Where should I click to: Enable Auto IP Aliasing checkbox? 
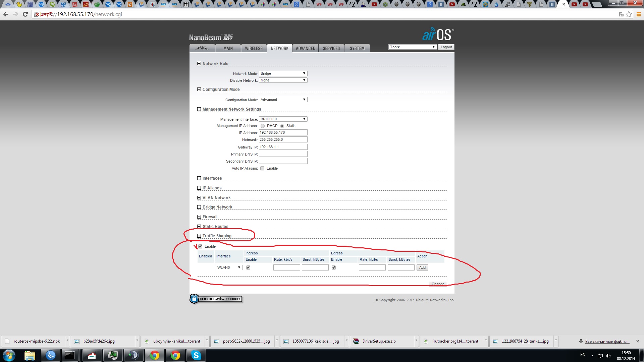pos(262,169)
